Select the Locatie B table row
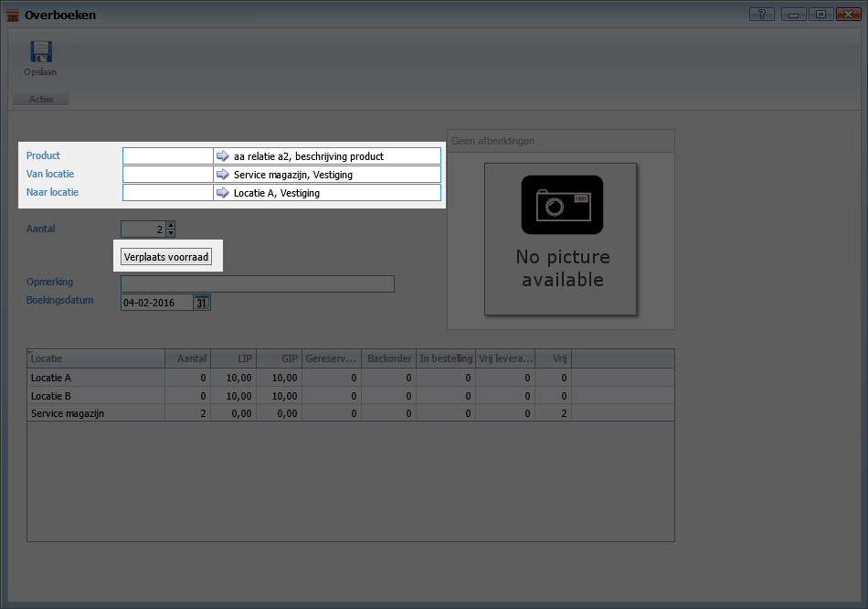Viewport: 868px width, 609px height. (96, 396)
